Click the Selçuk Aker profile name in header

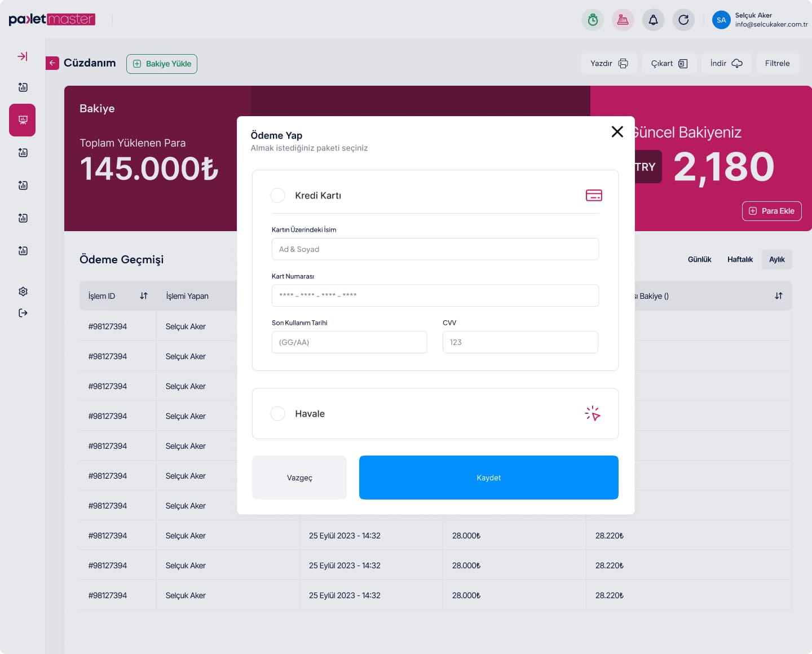753,15
